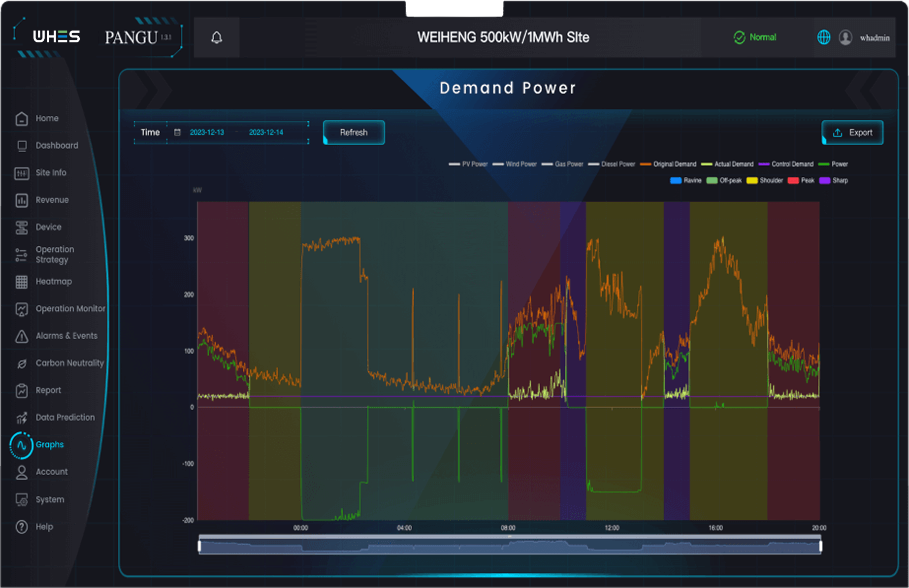Open the user avatar icon
The height and width of the screenshot is (588, 909).
point(845,37)
